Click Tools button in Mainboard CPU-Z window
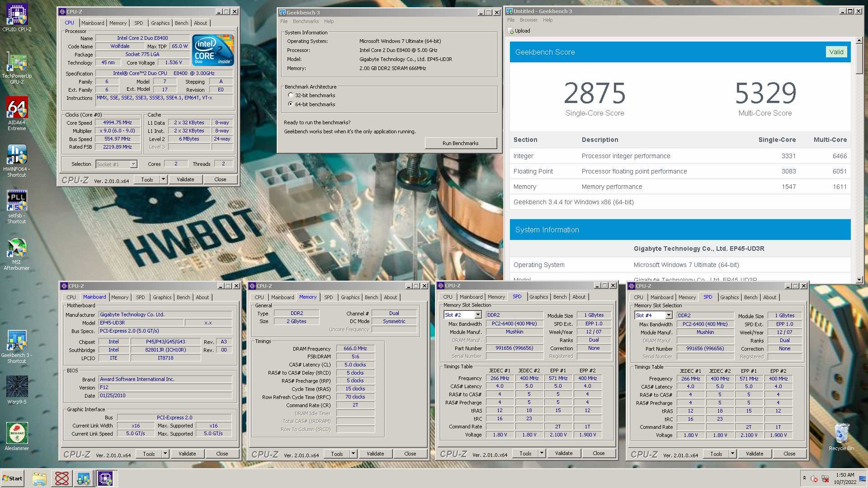The image size is (868, 488). point(149,454)
